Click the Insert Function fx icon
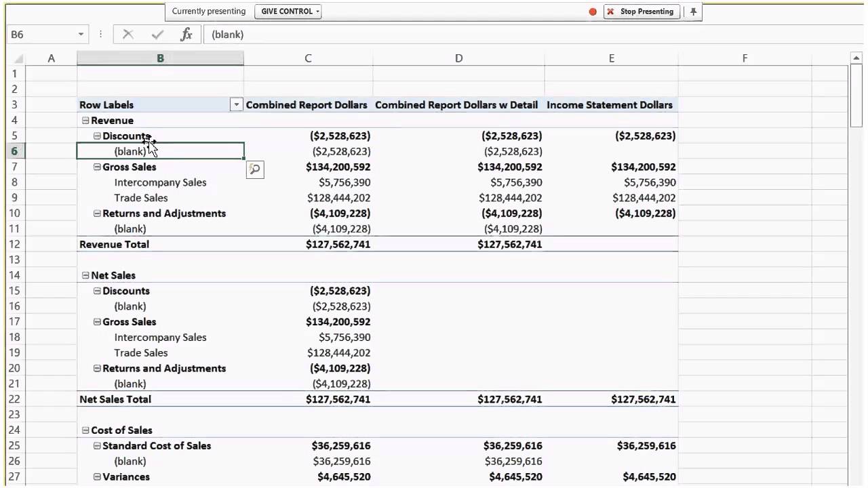The height and width of the screenshot is (488, 868). click(186, 35)
